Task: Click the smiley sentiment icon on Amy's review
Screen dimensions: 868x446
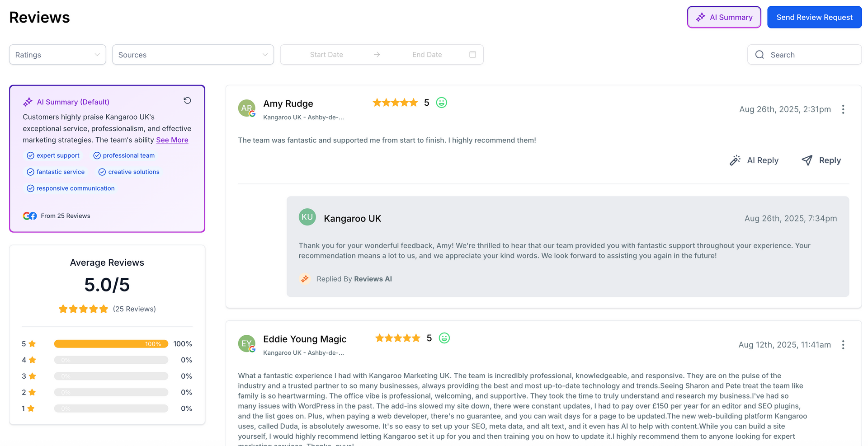Action: click(x=442, y=103)
